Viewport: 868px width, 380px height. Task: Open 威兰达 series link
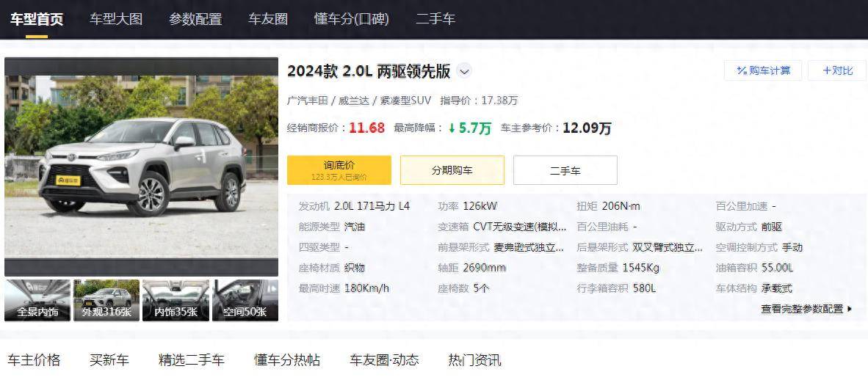click(x=354, y=101)
